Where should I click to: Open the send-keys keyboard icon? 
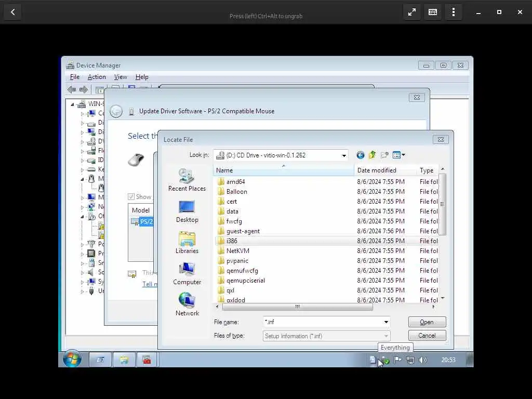point(433,12)
